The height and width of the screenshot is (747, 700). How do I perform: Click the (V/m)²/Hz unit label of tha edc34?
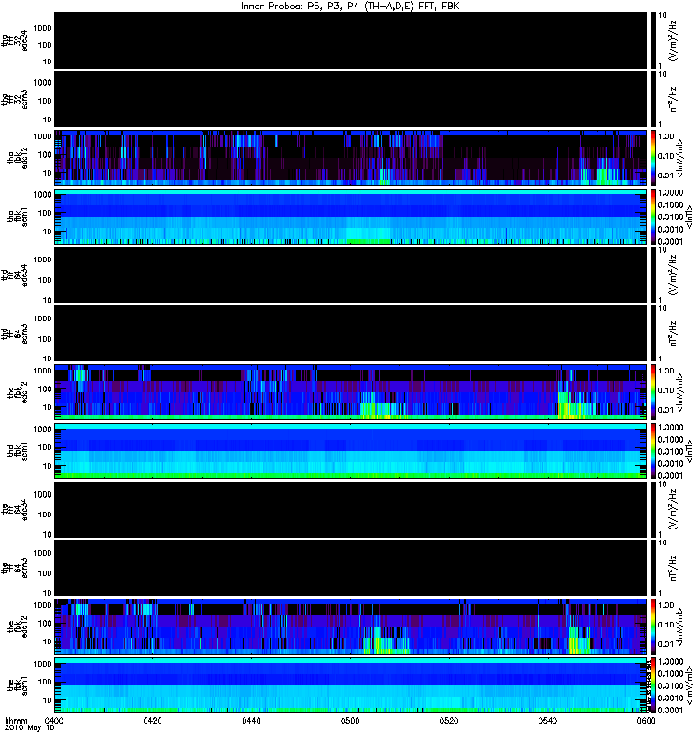pyautogui.click(x=674, y=40)
